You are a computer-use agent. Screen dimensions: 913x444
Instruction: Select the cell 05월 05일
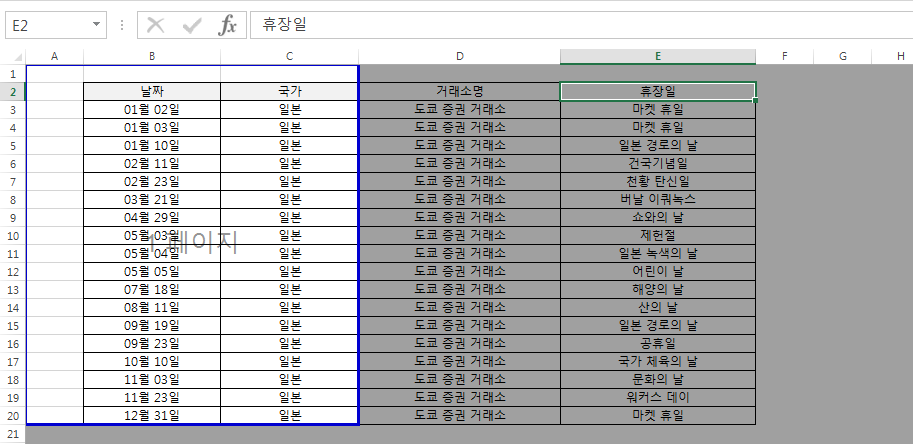pos(152,272)
